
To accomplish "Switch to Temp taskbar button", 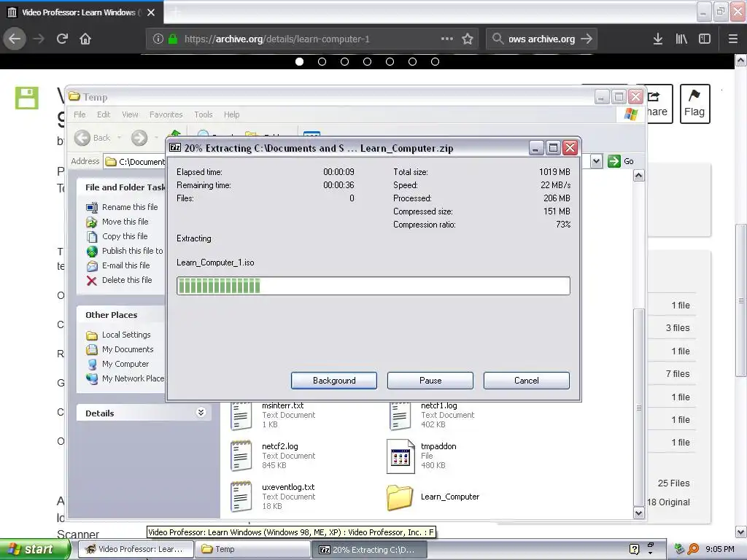I will 253,549.
